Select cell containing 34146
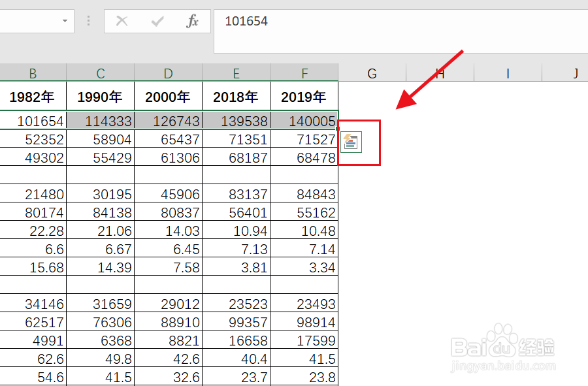 [x=33, y=303]
